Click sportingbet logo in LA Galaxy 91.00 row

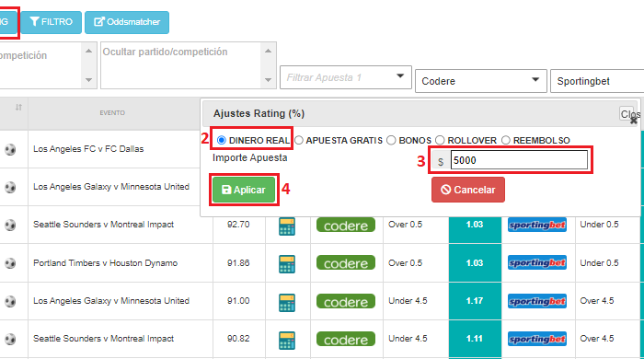point(537,301)
